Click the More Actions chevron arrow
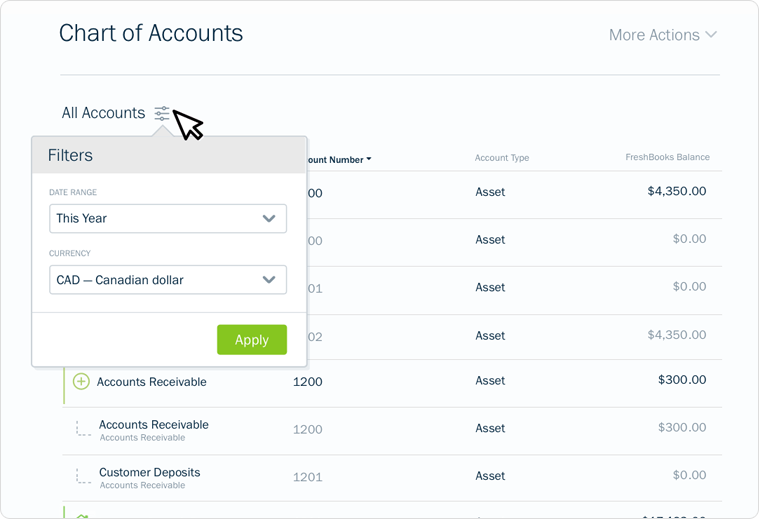Screen dimensions: 760x520 711,34
